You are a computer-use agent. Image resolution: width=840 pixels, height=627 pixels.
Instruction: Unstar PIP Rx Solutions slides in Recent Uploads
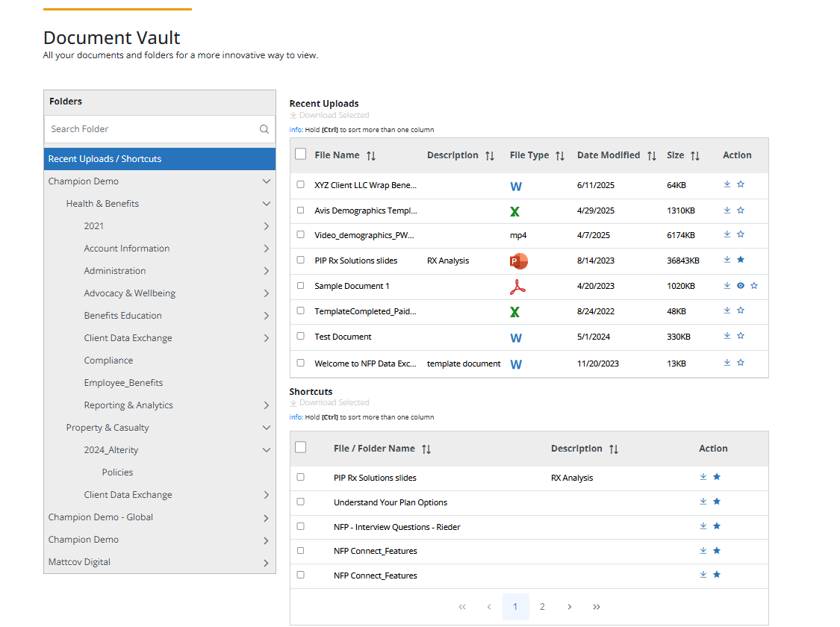pos(741,260)
